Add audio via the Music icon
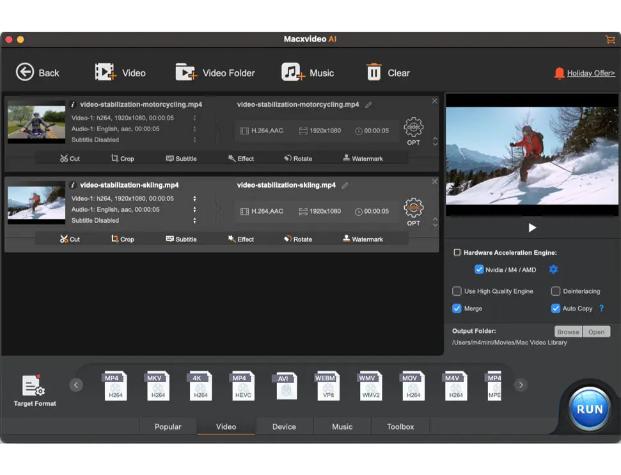This screenshot has height=475, width=621. [293, 72]
